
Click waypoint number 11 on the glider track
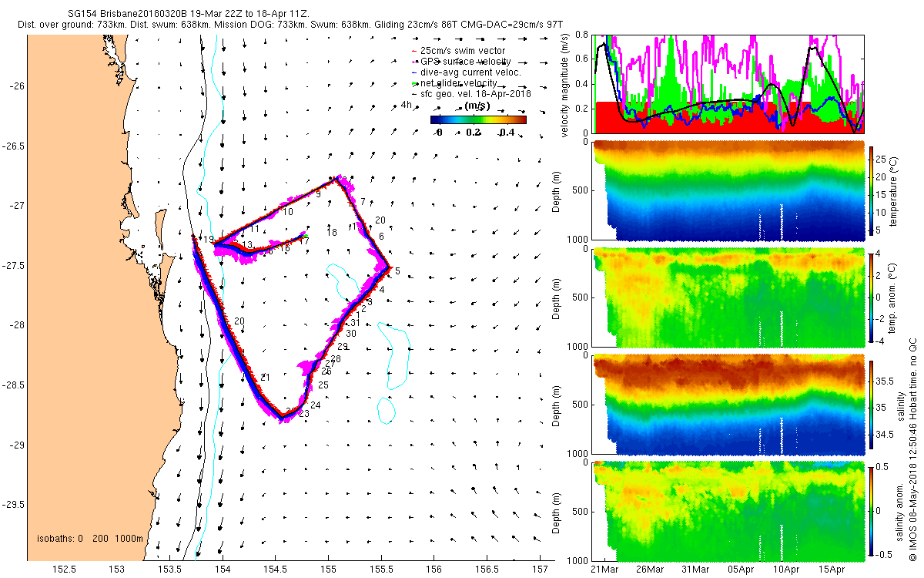pyautogui.click(x=253, y=230)
